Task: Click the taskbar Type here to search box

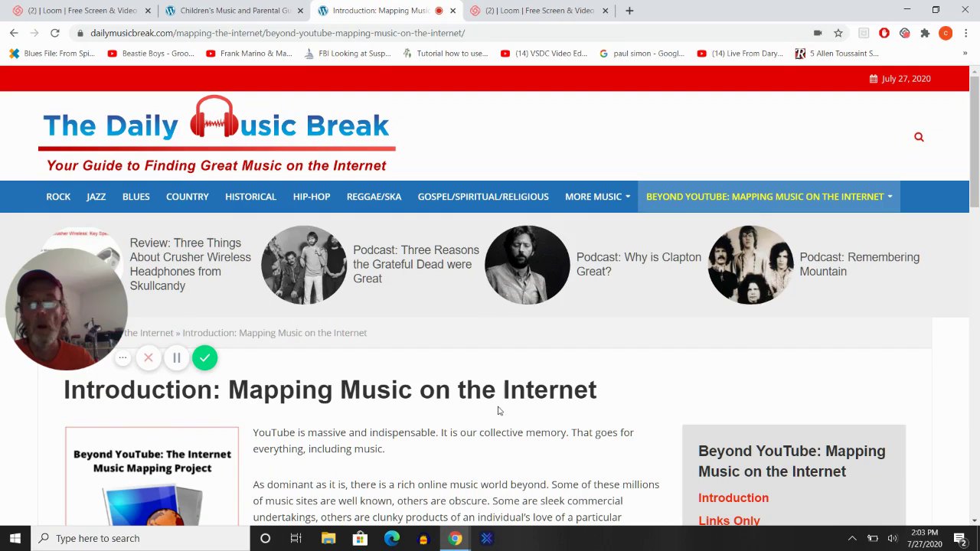Action: tap(141, 538)
